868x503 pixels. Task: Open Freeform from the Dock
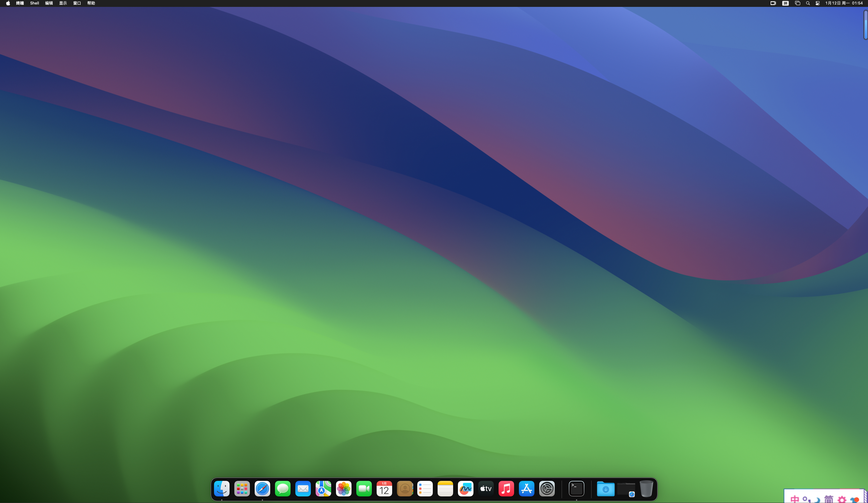(x=465, y=489)
